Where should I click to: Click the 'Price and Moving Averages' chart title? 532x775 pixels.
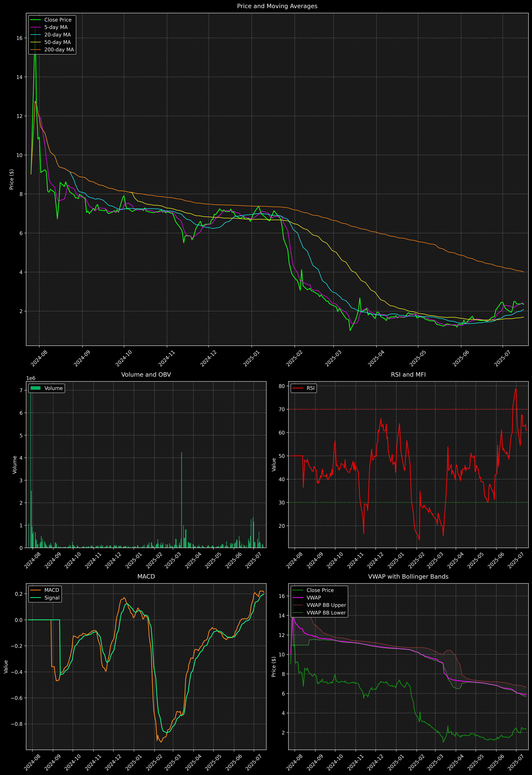[277, 6]
